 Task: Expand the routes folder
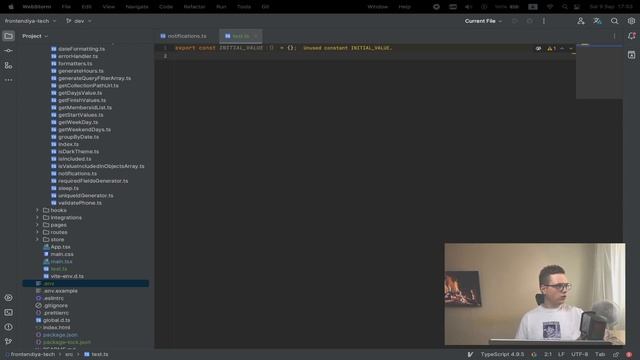point(38,232)
